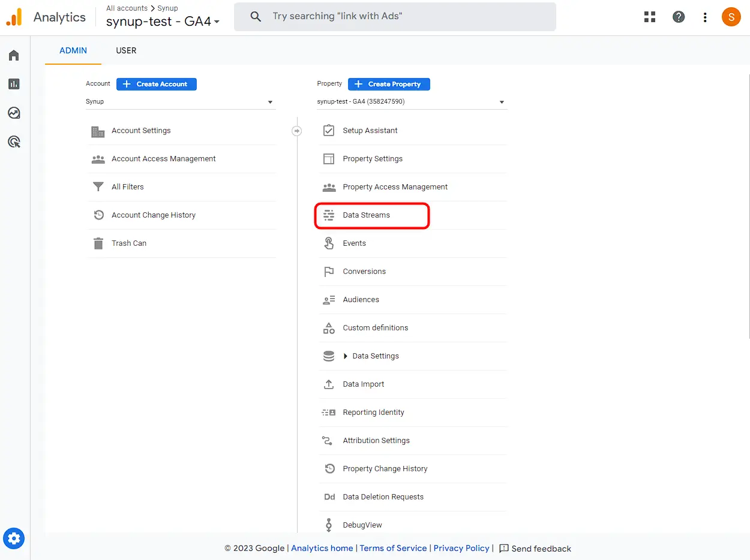Click the DebugView icon
The height and width of the screenshot is (560, 750).
[x=329, y=525]
